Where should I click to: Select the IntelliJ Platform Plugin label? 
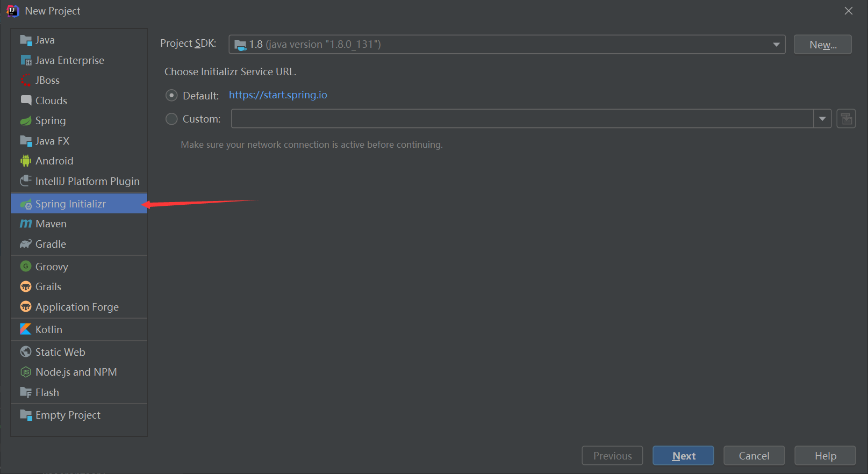click(x=88, y=181)
